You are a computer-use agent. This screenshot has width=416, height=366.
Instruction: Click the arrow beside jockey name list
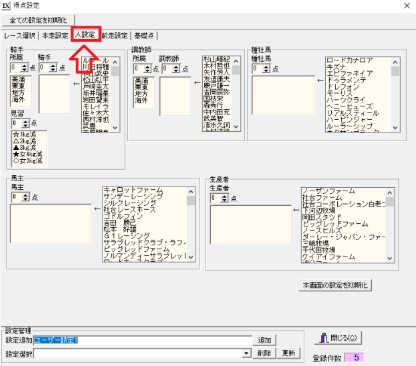click(76, 84)
